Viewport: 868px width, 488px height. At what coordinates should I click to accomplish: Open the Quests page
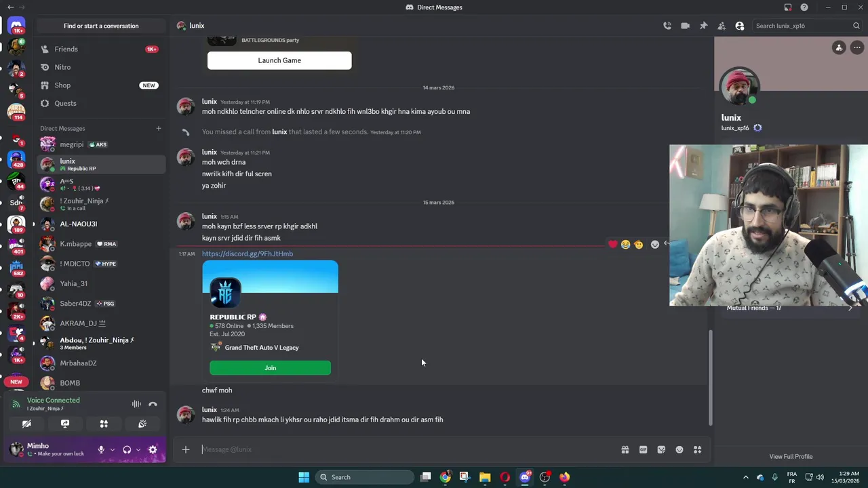coord(101,103)
